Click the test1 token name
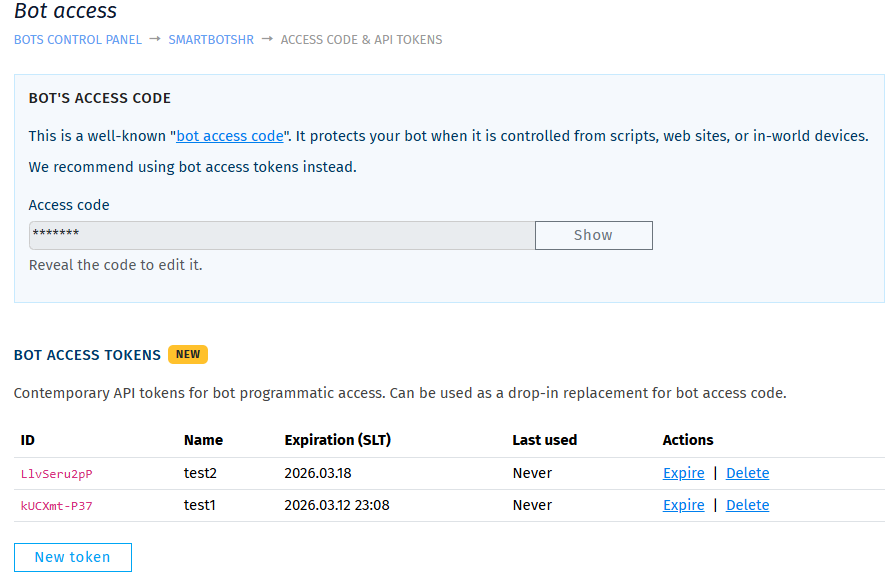 click(x=200, y=505)
